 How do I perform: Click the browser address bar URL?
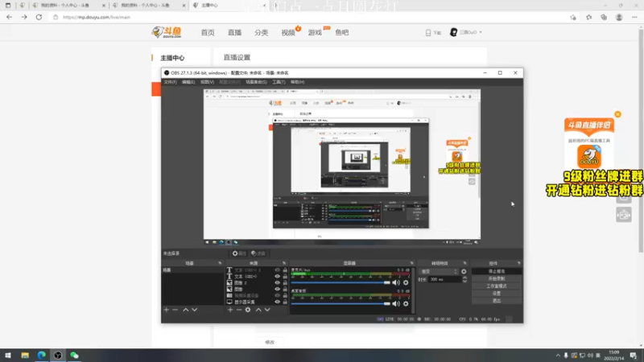[97, 17]
